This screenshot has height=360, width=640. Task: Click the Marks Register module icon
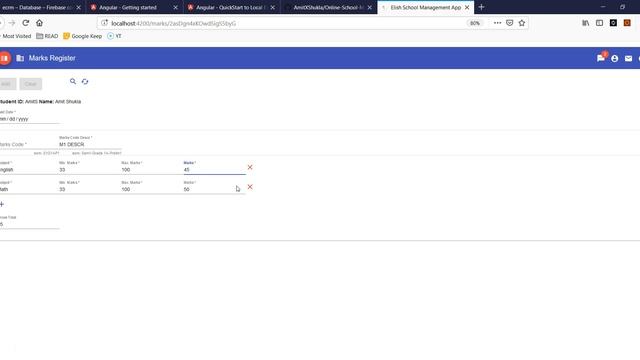[x=20, y=58]
